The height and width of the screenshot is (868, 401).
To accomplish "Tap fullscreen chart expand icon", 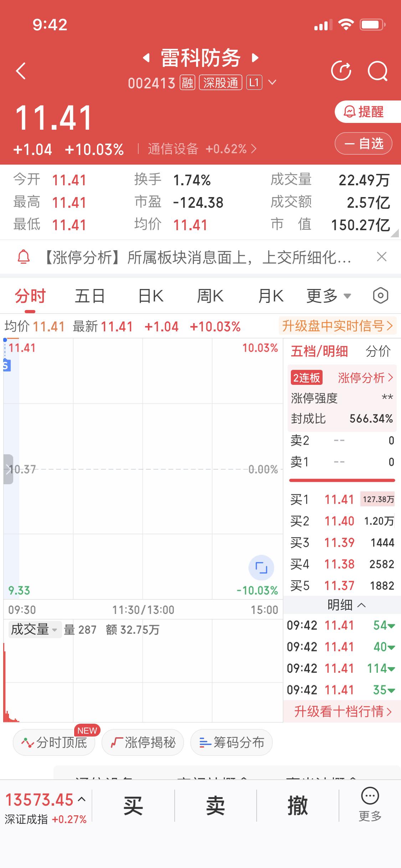I will coord(261,568).
